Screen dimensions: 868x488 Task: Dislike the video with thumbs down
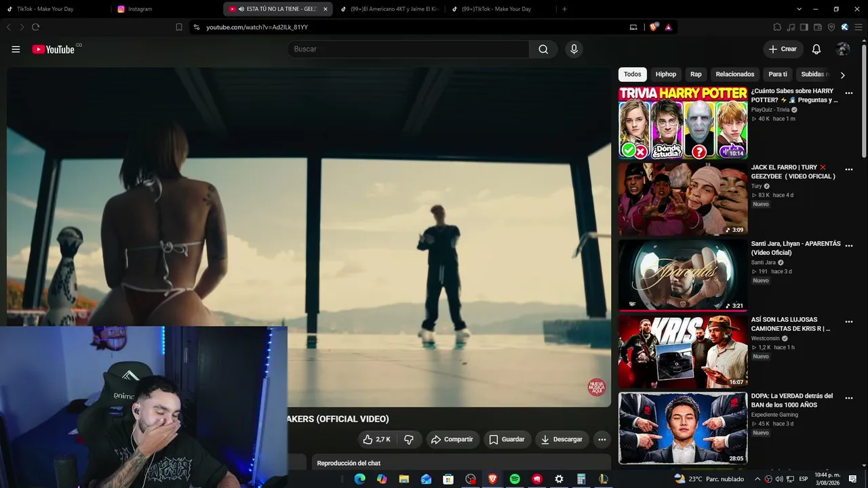409,439
